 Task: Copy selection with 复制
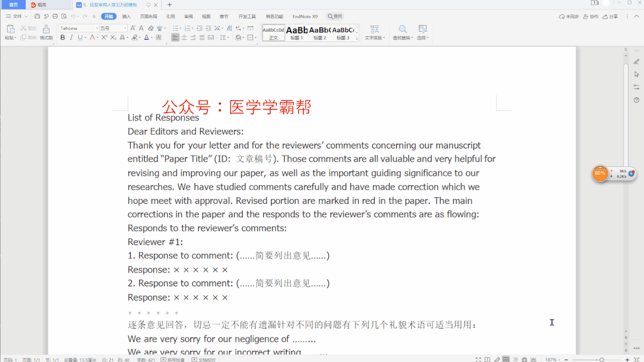click(28, 38)
